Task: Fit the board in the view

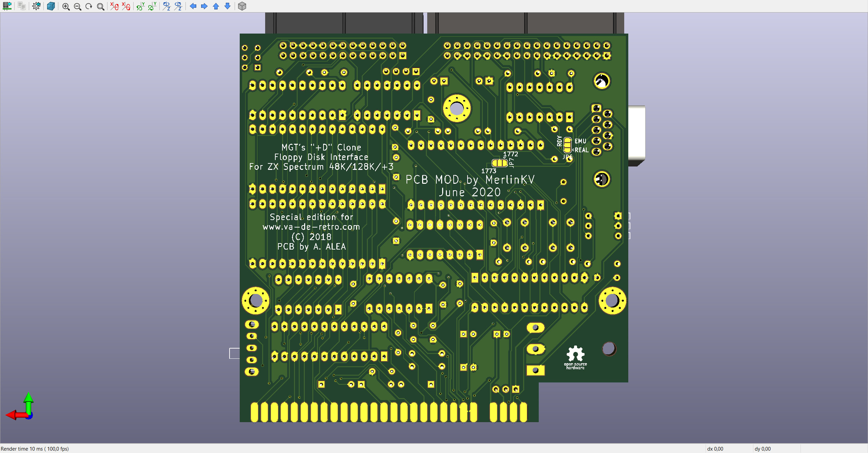Action: coord(100,6)
